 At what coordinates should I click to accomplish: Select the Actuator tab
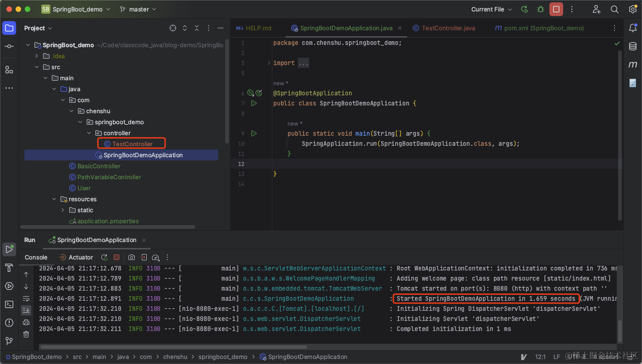[x=76, y=257]
